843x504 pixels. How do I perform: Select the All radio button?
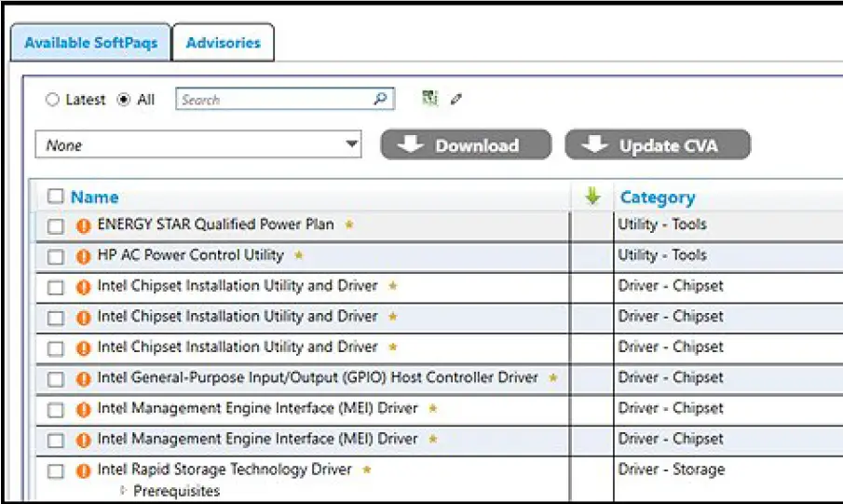point(124,100)
